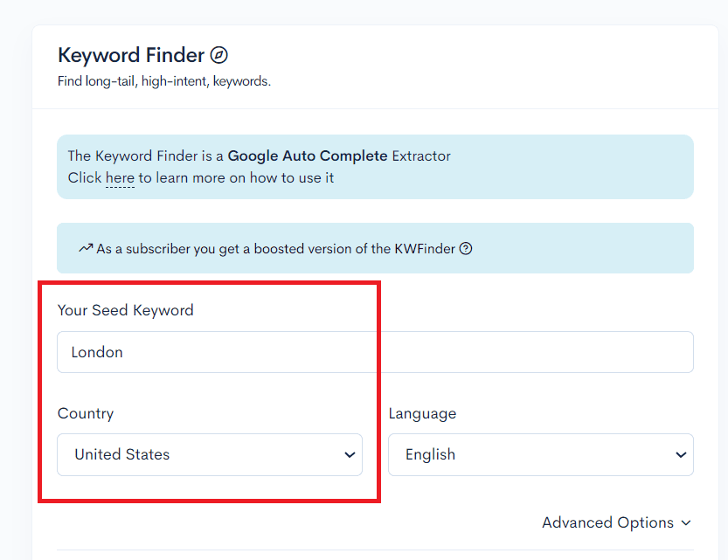Click the question mark help icon in the subscriber banner

[466, 248]
